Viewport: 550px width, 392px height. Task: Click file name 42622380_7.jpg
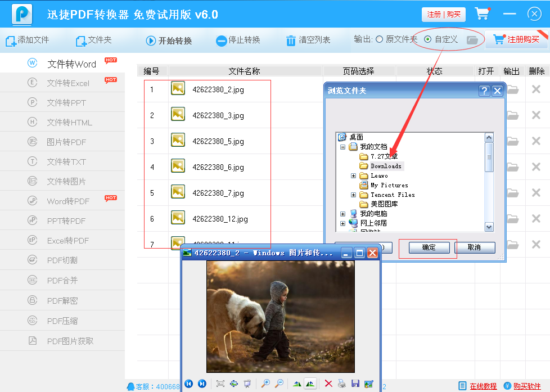click(x=218, y=193)
